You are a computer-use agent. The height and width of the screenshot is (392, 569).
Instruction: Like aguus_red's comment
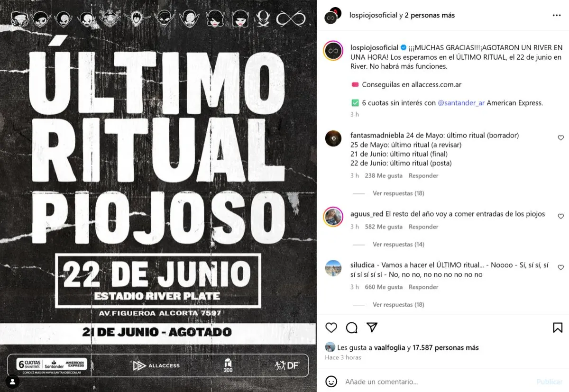(x=561, y=217)
